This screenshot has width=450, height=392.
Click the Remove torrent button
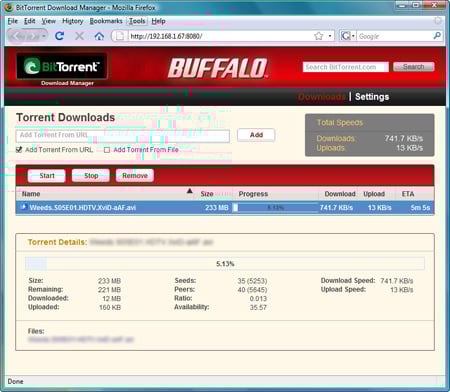pos(135,176)
